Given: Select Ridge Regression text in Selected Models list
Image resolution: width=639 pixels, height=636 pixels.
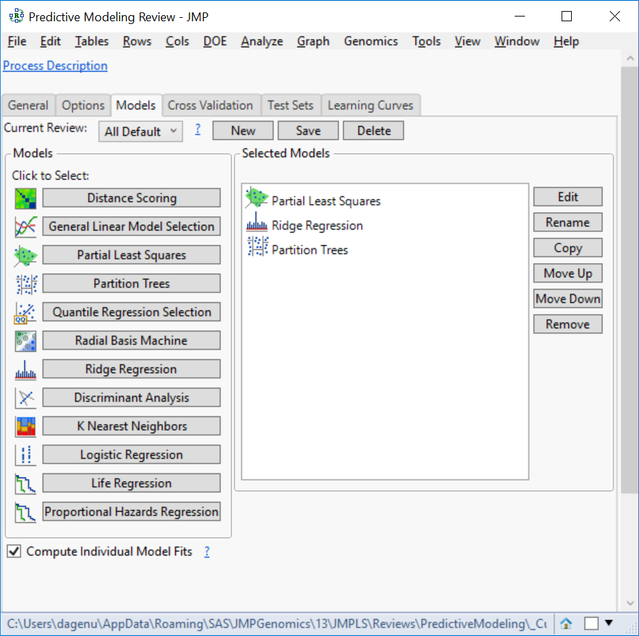Looking at the screenshot, I should [317, 225].
